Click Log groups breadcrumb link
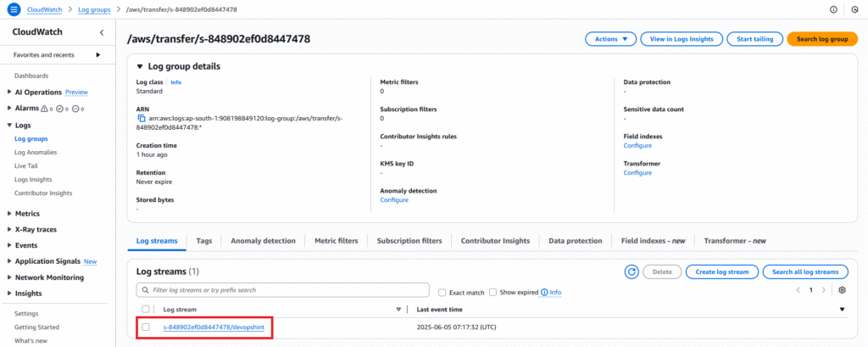The image size is (868, 347). pyautogui.click(x=94, y=10)
